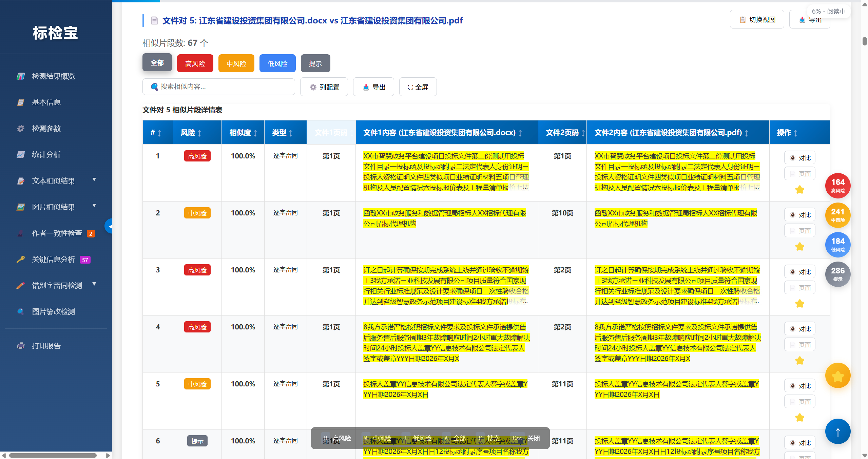Sort by 文件1内容 column header

[x=447, y=133]
